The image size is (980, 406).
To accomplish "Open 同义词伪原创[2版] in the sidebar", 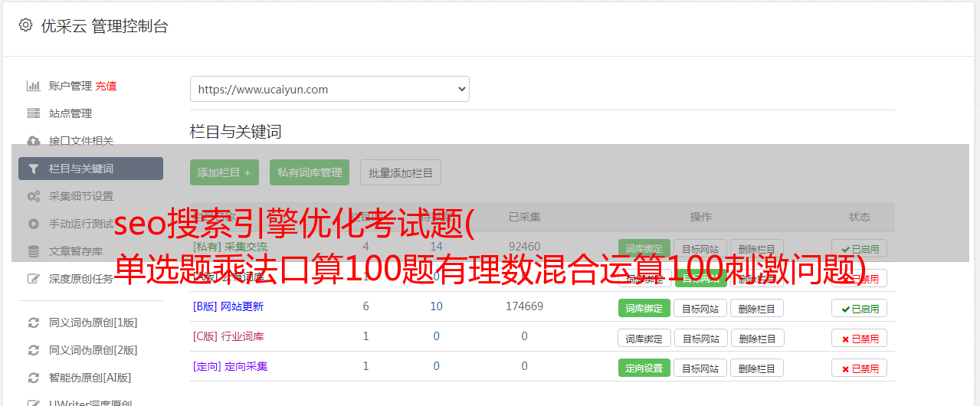I will (x=93, y=350).
